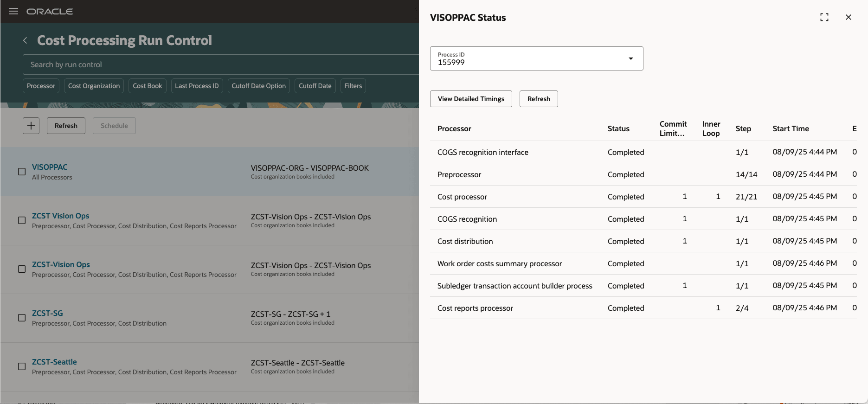Refresh the status panel table
Image resolution: width=868 pixels, height=404 pixels.
click(x=539, y=99)
